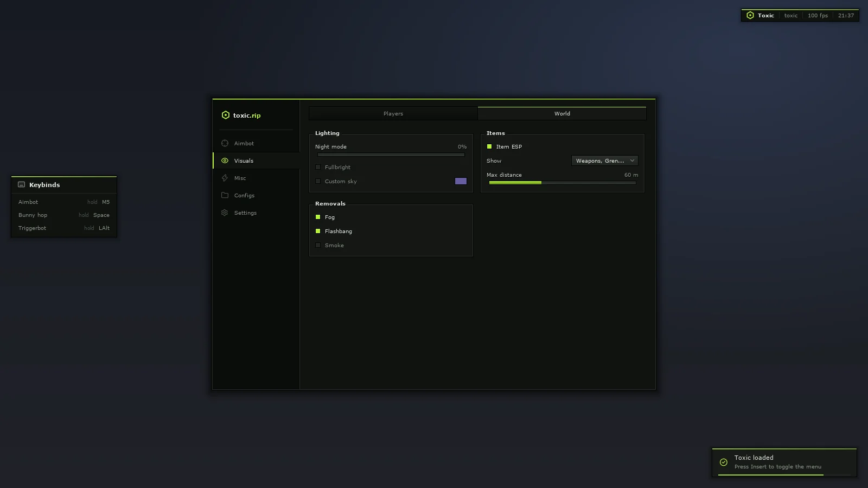This screenshot has width=868, height=488.
Task: Select the World tab
Action: click(x=562, y=113)
